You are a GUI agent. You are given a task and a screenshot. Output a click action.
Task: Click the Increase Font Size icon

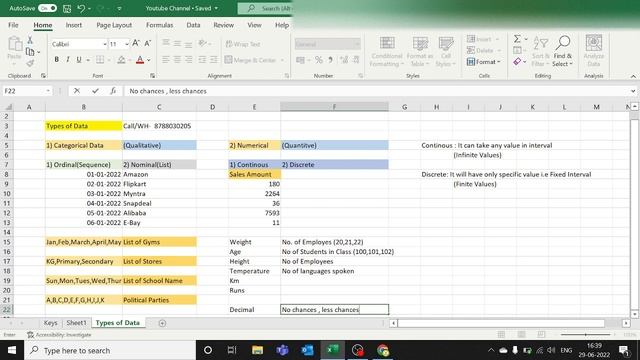pos(136,43)
